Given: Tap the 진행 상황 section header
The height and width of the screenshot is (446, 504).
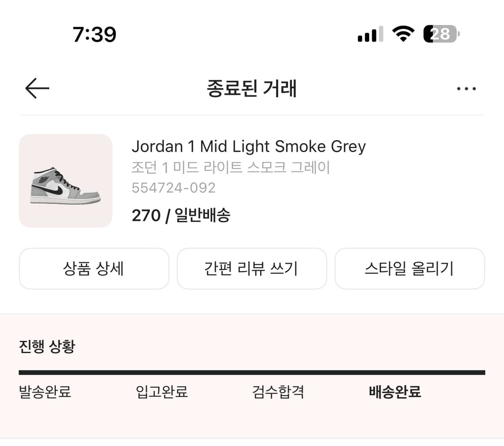Looking at the screenshot, I should 47,345.
